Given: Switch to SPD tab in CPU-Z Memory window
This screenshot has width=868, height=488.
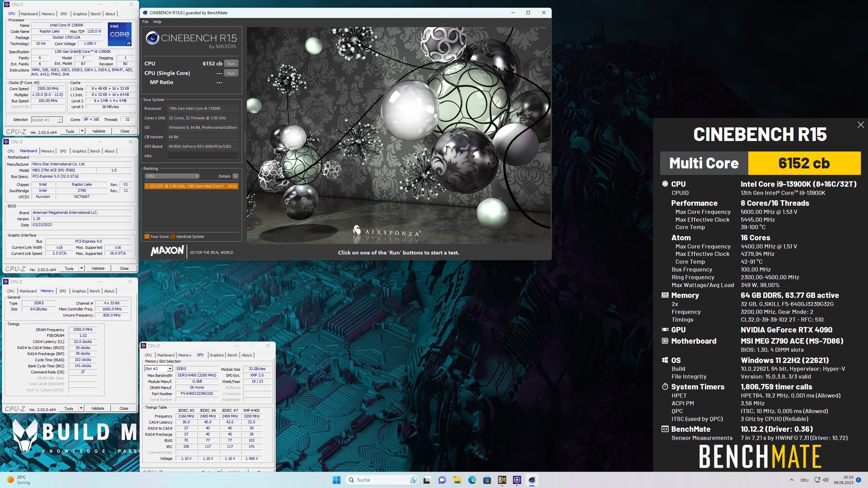Looking at the screenshot, I should 63,291.
